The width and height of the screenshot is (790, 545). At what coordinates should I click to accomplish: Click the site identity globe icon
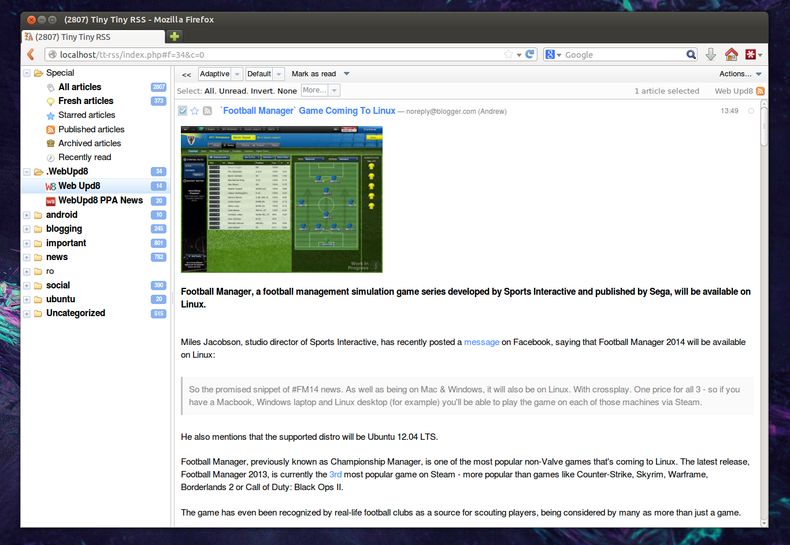(x=51, y=54)
